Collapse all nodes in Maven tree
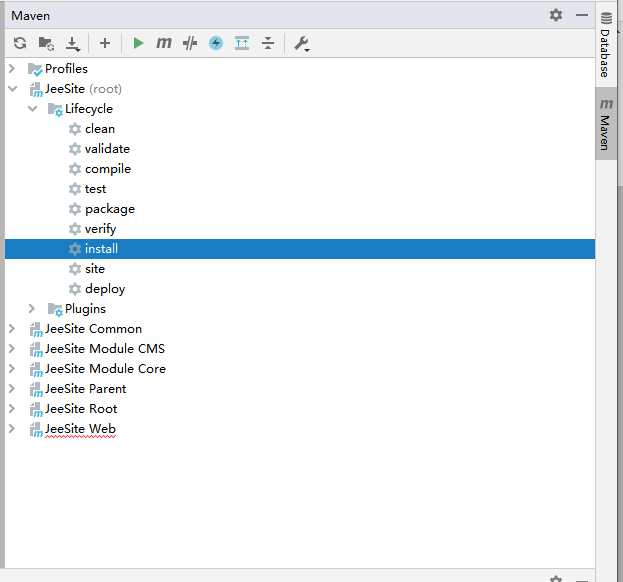 point(268,43)
